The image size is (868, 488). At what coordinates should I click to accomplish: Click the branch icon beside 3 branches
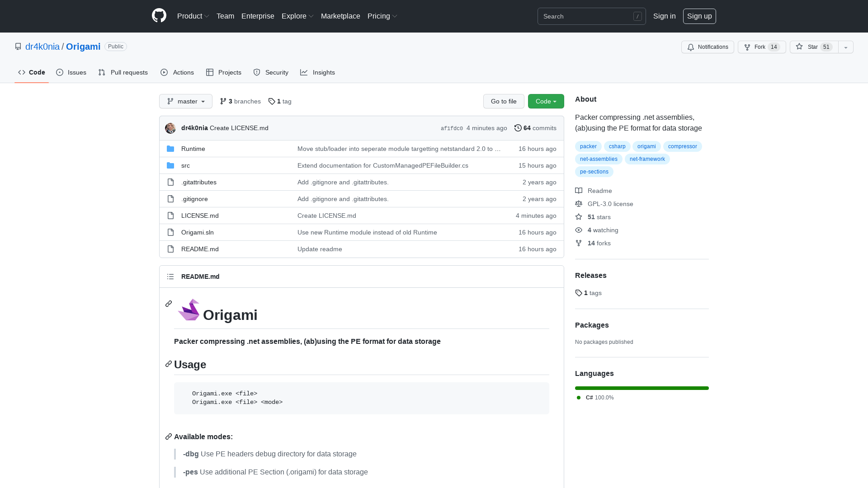pyautogui.click(x=223, y=101)
